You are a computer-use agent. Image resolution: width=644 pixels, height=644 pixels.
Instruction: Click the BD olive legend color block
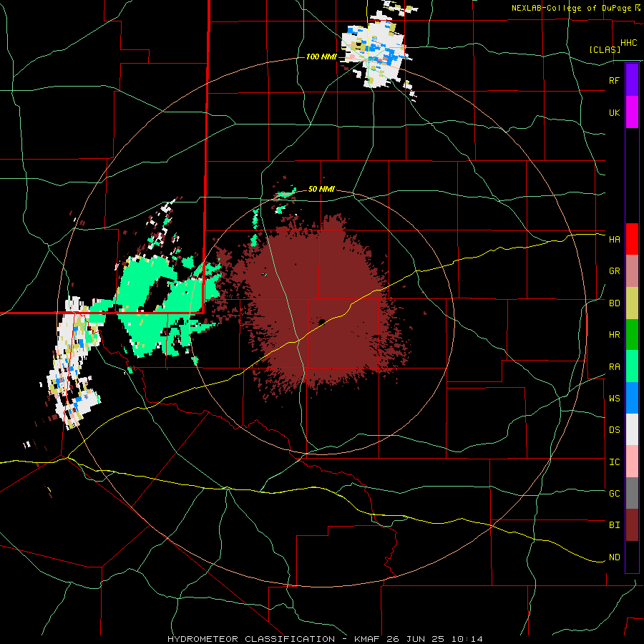[x=632, y=303]
